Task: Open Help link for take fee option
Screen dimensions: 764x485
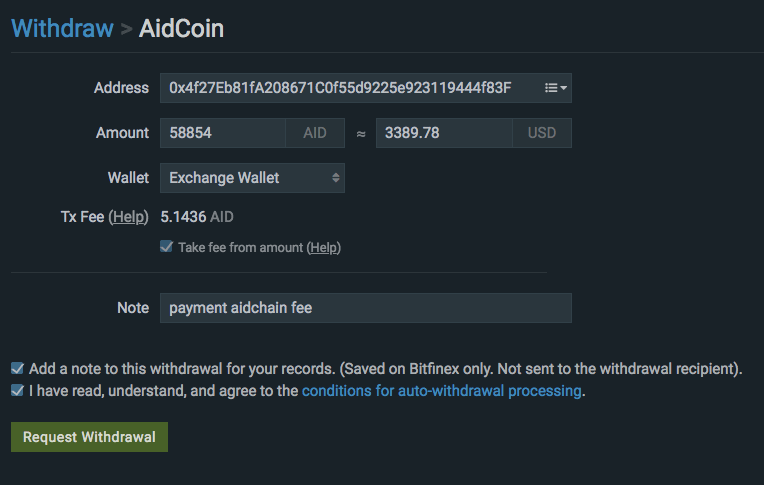Action: point(322,247)
